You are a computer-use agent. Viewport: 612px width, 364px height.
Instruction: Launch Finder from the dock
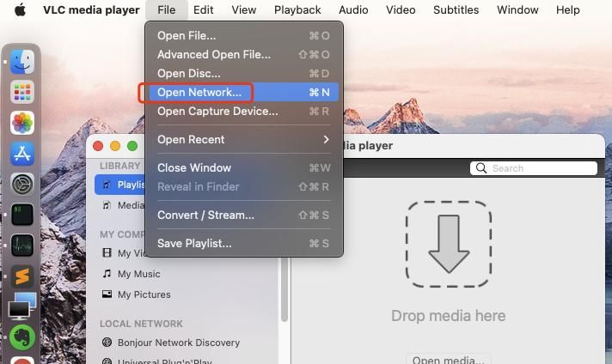point(22,62)
